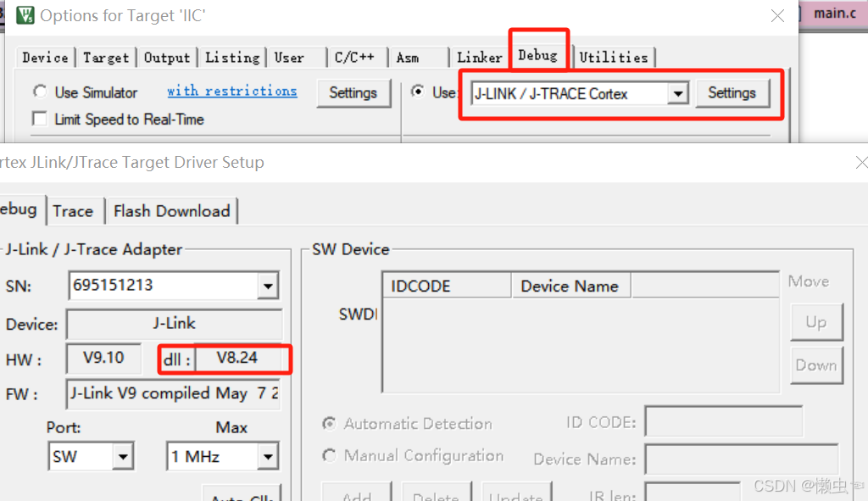Click the IDCODE column header

click(447, 287)
